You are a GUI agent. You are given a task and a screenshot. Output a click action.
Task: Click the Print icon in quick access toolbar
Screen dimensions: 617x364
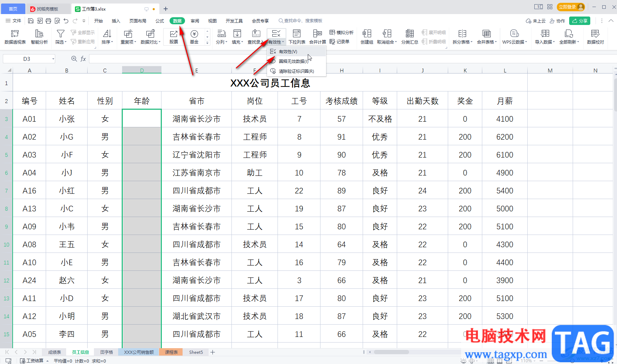click(49, 21)
